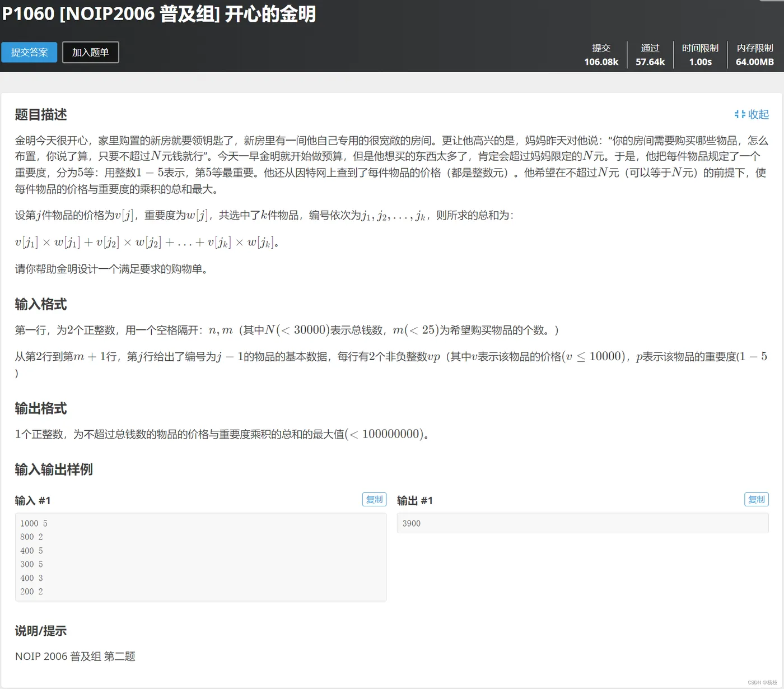This screenshot has height=689, width=784.
Task: Copy sample input #1 with 复制
Action: [x=374, y=499]
